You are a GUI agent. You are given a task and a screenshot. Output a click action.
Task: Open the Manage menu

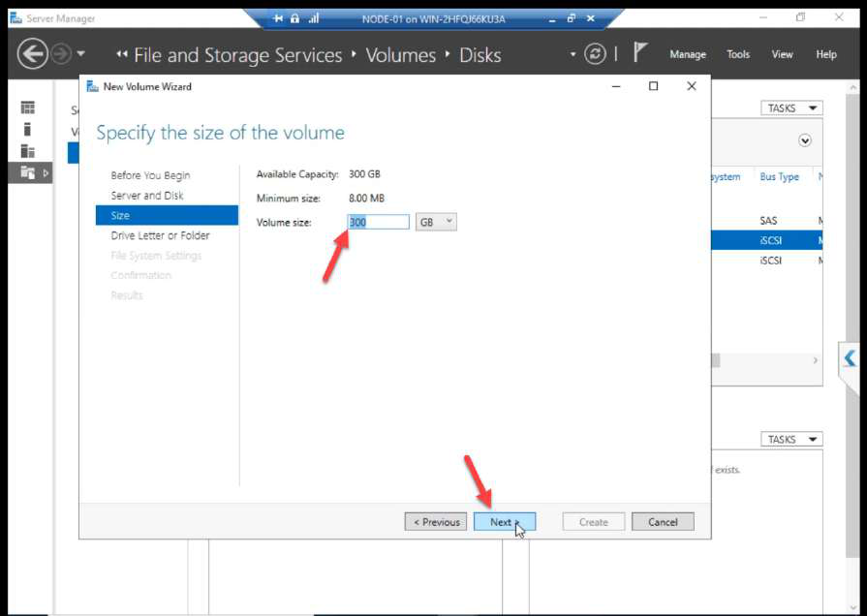687,54
